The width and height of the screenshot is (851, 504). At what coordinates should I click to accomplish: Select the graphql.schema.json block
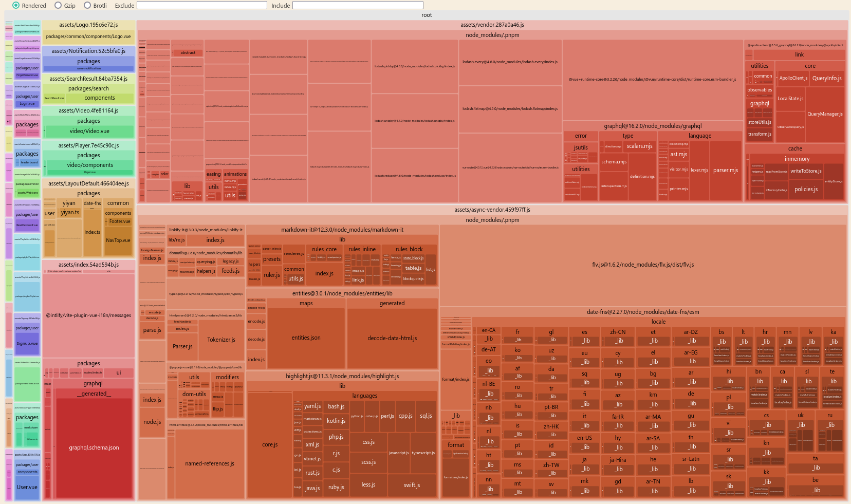94,448
